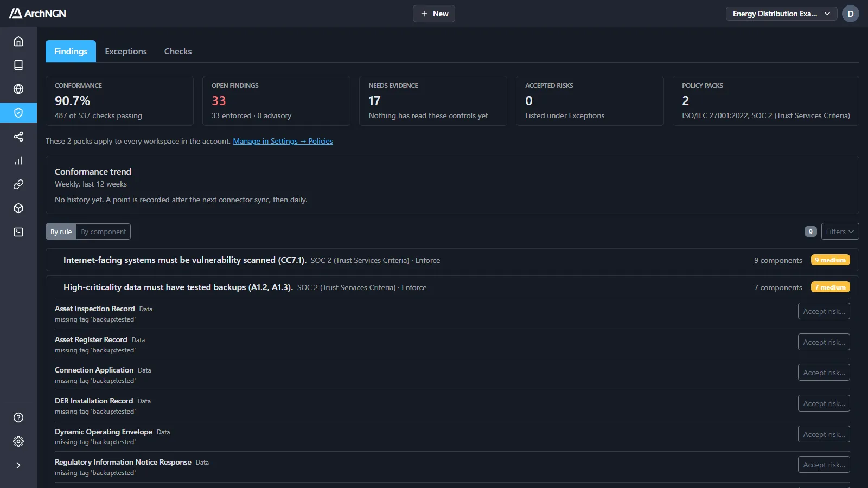Image resolution: width=868 pixels, height=488 pixels.
Task: Click the Accepted Risks 0 card
Action: point(590,101)
